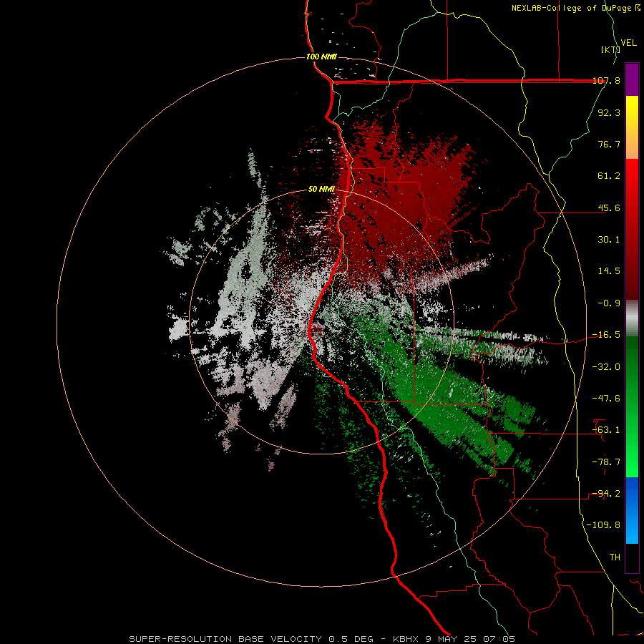
Task: Click the 14.5 scale value
Action: (609, 271)
